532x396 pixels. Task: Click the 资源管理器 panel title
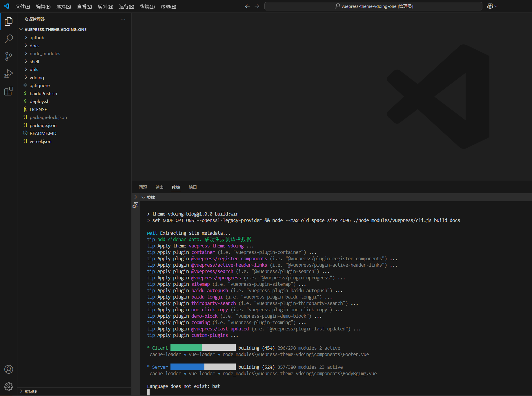35,19
